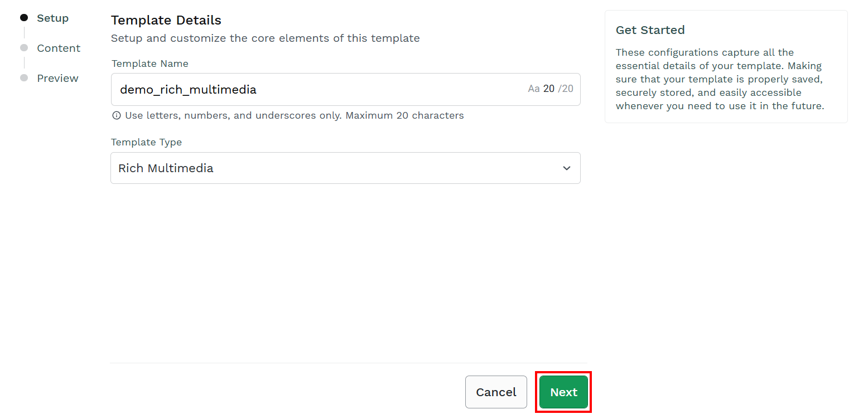
Task: Expand the Rich Multimedia chevron arrow
Action: 567,168
